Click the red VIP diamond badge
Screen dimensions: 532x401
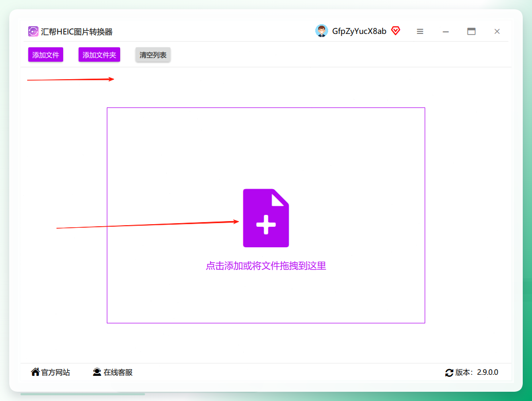click(395, 30)
